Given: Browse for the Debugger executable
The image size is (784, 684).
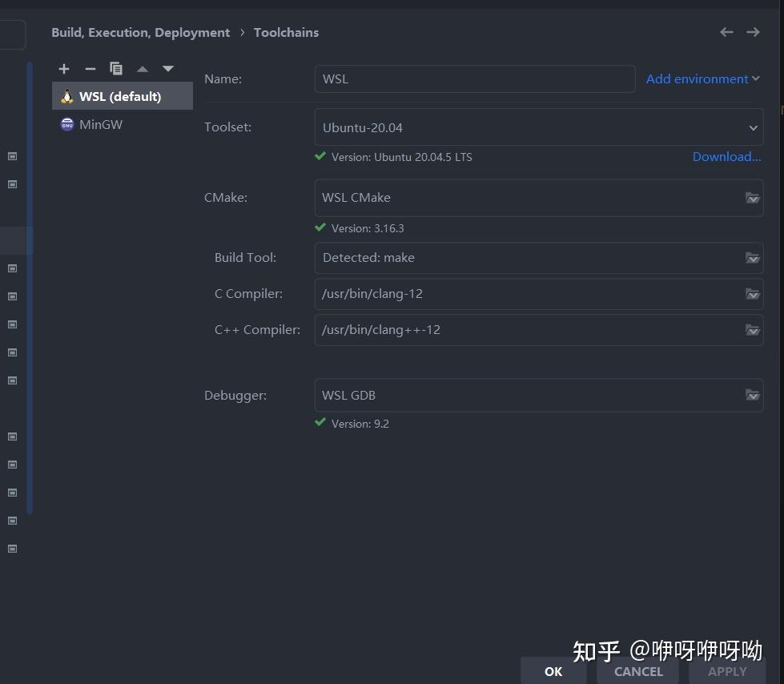Looking at the screenshot, I should tap(753, 395).
